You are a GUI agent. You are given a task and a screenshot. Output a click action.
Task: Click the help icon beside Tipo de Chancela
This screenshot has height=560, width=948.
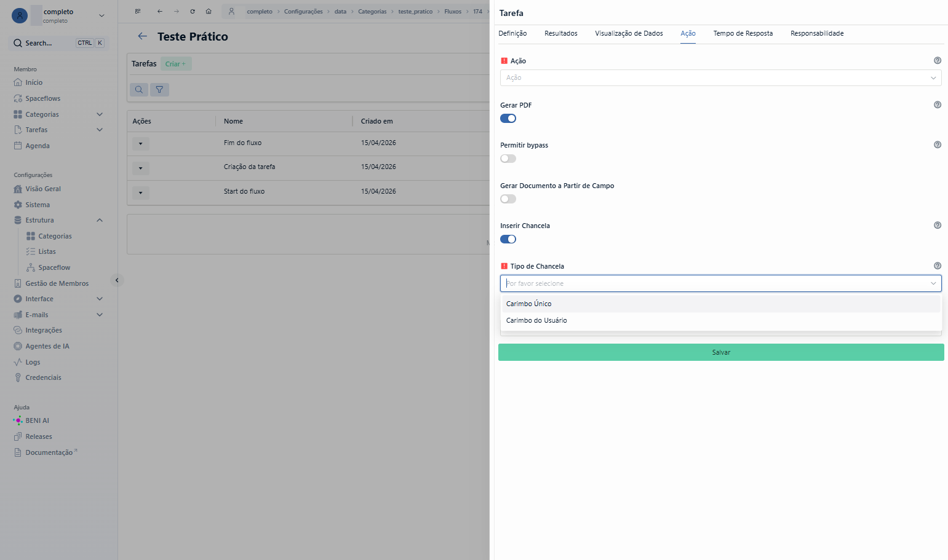(938, 266)
